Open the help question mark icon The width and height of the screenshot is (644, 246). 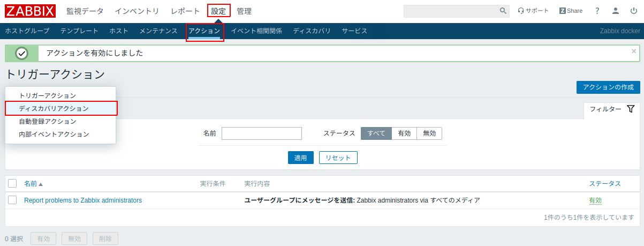pyautogui.click(x=597, y=11)
